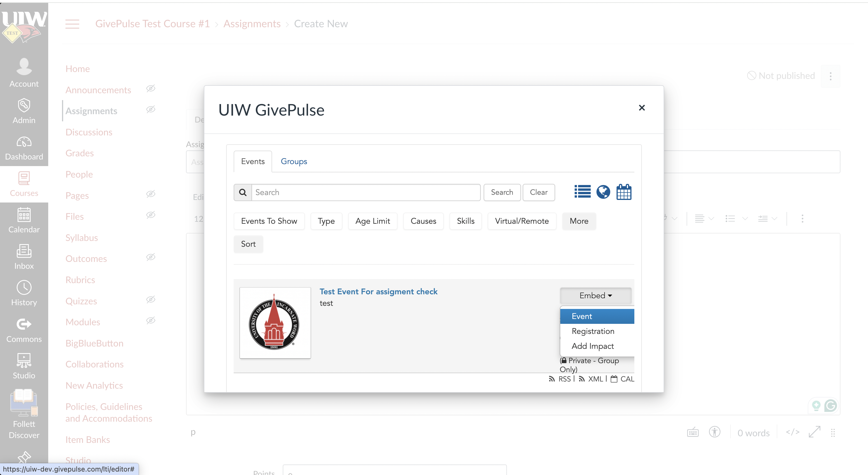Go to Assignments breadcrumb link
This screenshot has width=868, height=475.
coord(252,24)
